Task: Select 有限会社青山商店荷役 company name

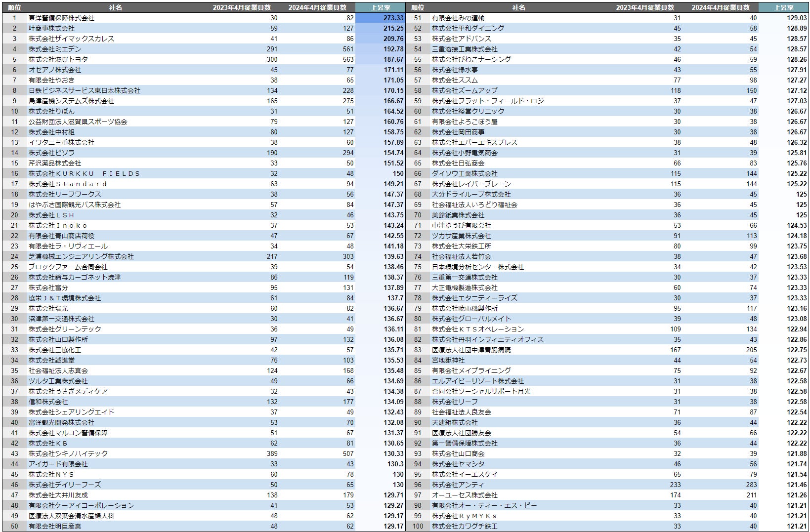Action: tap(61, 236)
